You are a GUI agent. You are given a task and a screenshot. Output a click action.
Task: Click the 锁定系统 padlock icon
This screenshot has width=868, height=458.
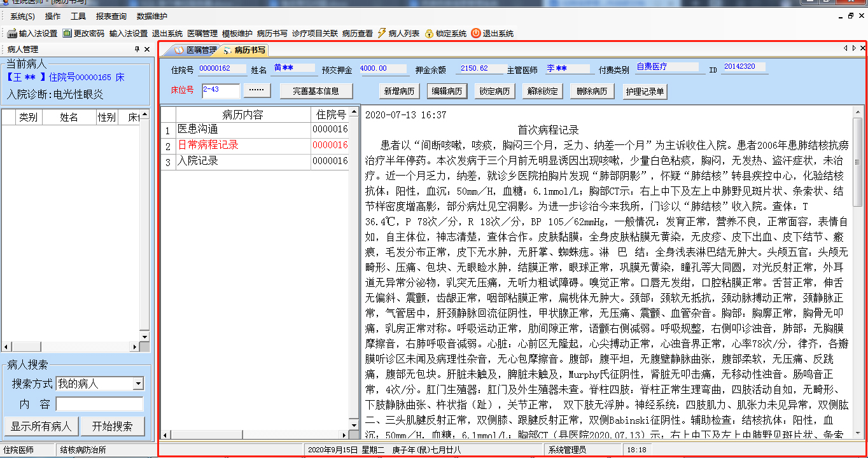click(x=429, y=33)
